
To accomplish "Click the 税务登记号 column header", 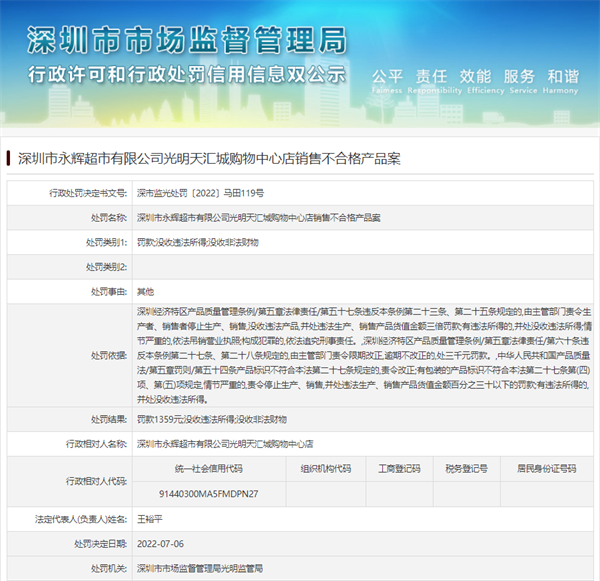I will coord(466,468).
